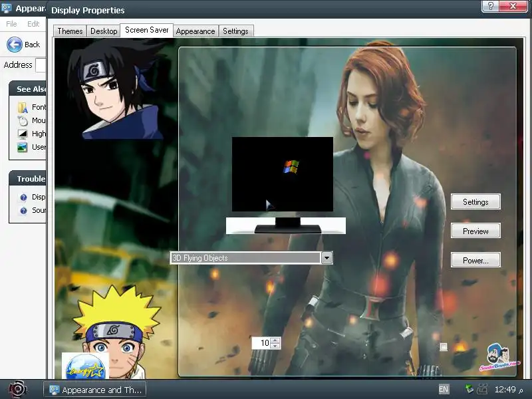Click Appearance and Themes taskbar button
This screenshot has height=399, width=532.
95,390
